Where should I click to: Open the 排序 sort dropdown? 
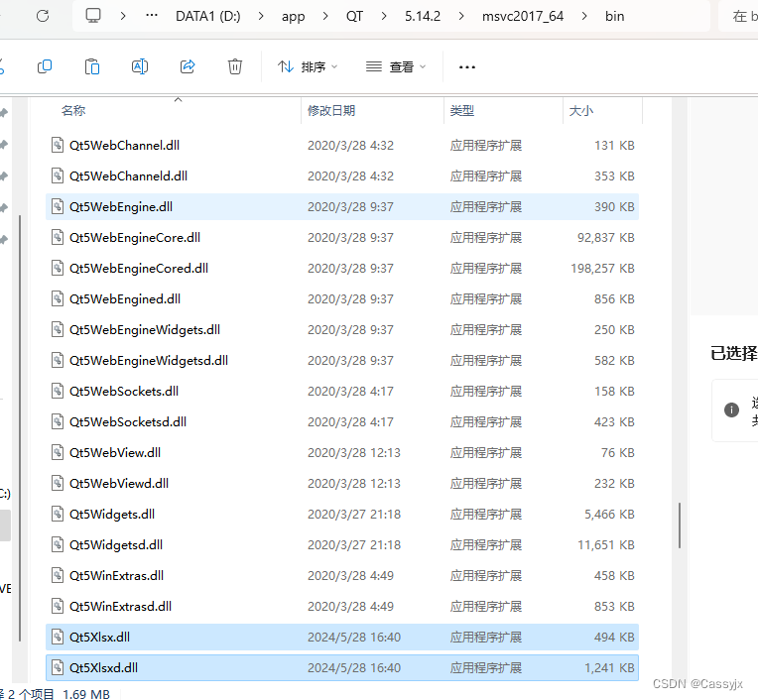[308, 66]
